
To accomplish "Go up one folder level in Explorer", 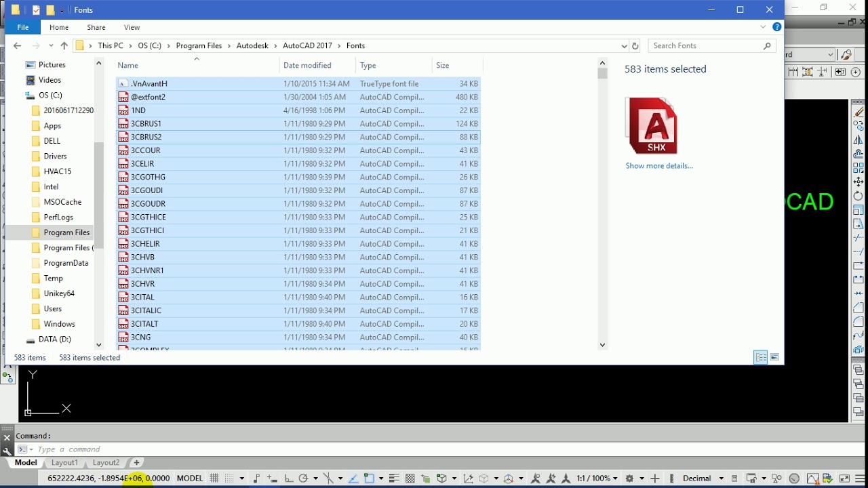I will (x=64, y=45).
